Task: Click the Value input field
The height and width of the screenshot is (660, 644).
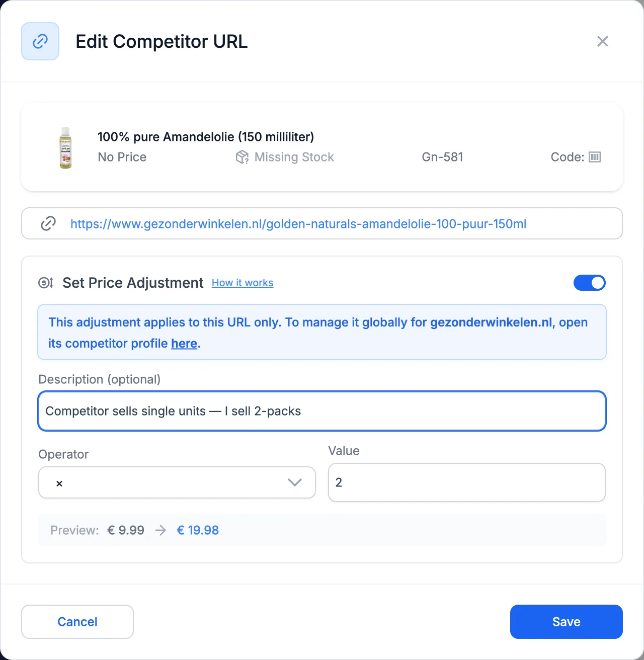Action: [466, 482]
